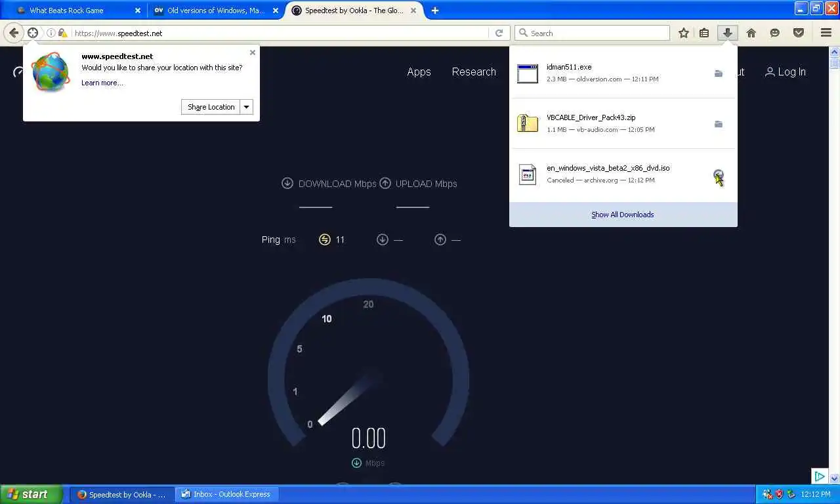
Task: Click the Log In link
Action: coord(786,72)
